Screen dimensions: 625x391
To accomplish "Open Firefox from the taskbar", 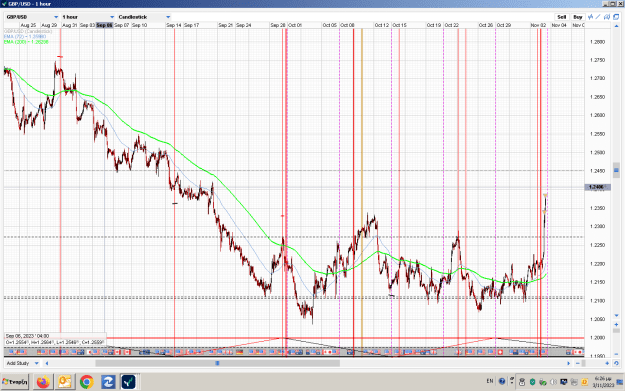I will click(43, 382).
